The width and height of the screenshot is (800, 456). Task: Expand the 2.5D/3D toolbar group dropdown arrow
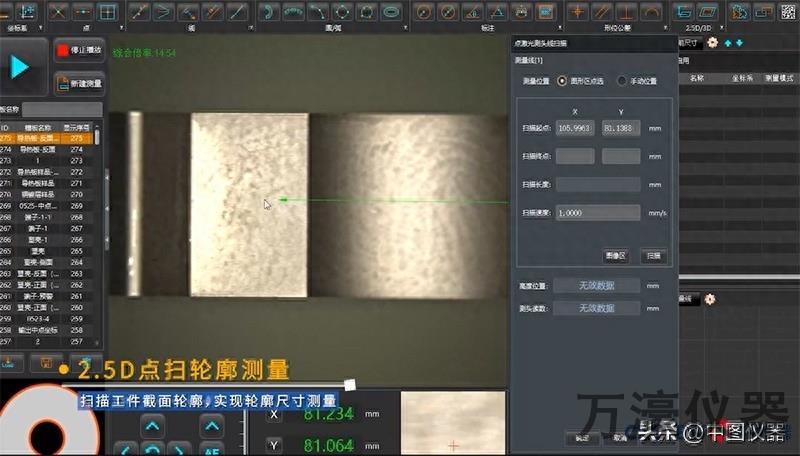pyautogui.click(x=721, y=28)
